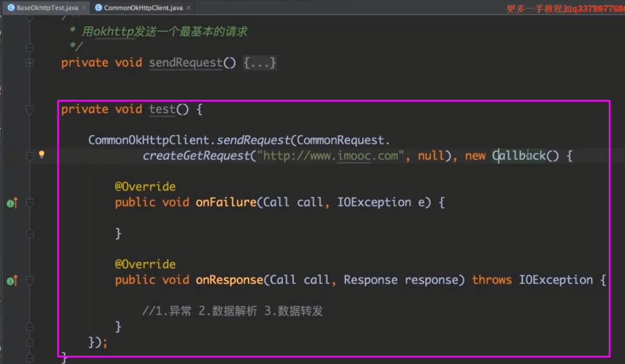Close the CommonOkHttpClient.java tab

(188, 7)
